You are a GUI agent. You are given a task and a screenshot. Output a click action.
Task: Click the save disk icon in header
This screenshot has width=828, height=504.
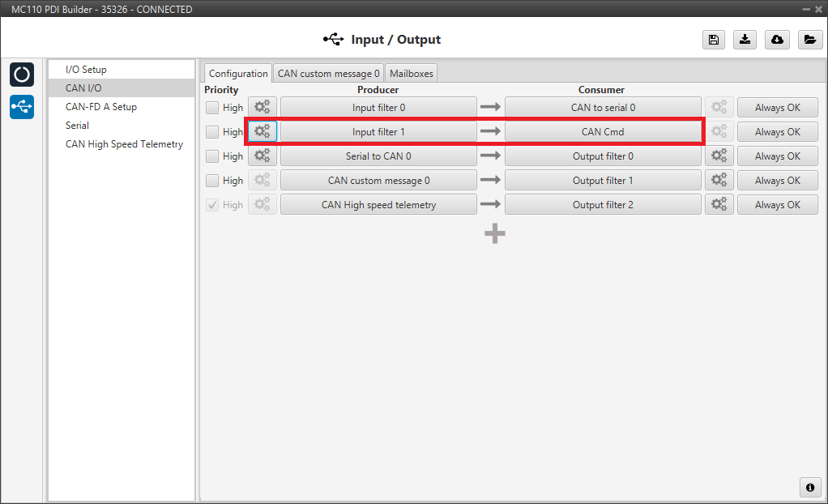pyautogui.click(x=713, y=40)
